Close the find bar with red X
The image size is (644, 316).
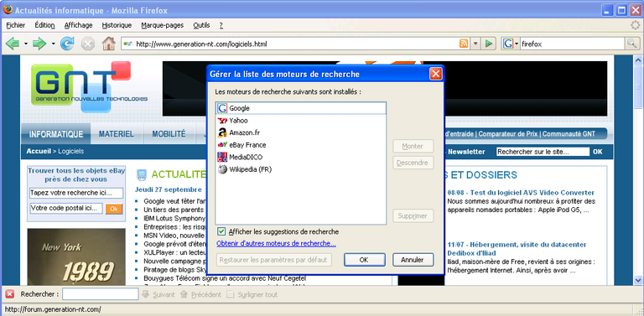tap(10, 294)
